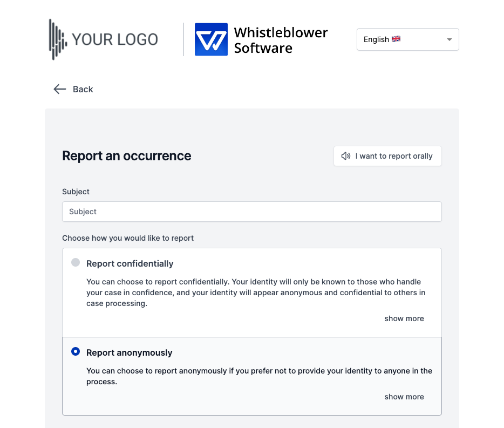Click the Whistleblower Software title text
This screenshot has width=504, height=428.
pyautogui.click(x=281, y=40)
